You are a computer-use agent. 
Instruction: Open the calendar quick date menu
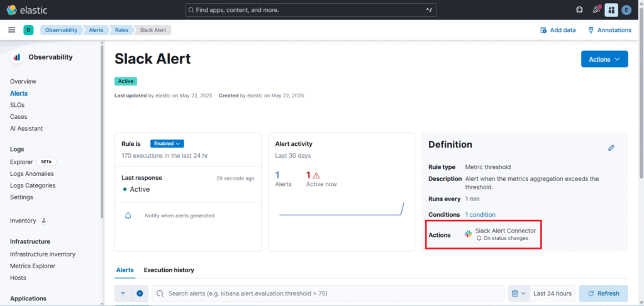519,293
